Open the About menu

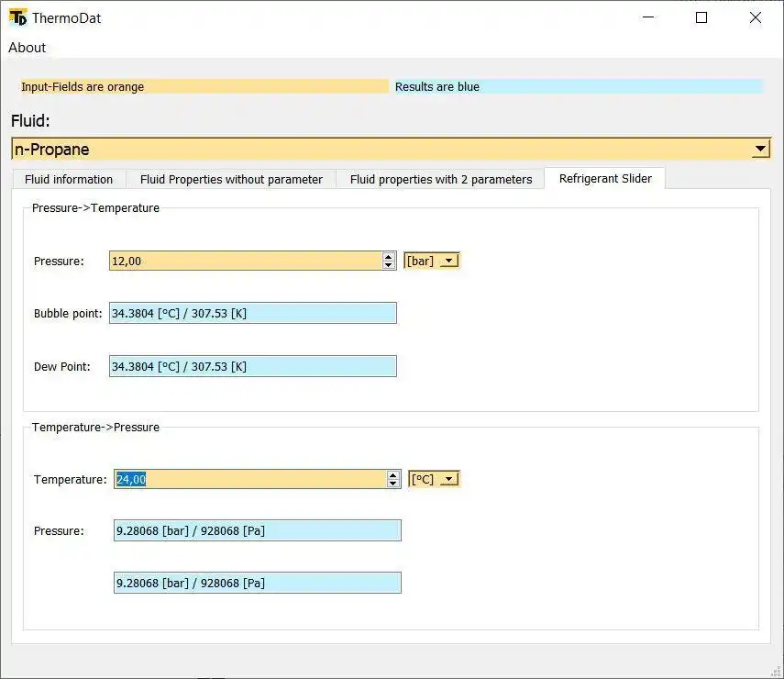point(27,48)
